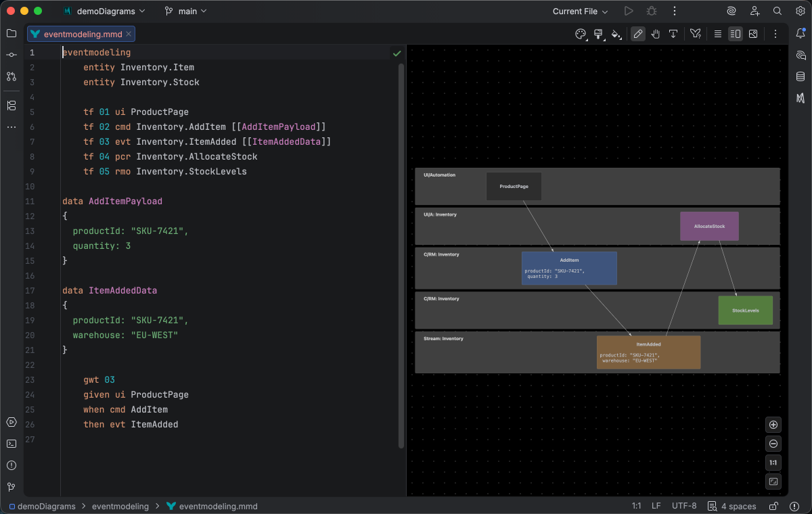Change the 4 spaces indent setting
This screenshot has height=514, width=812.
click(x=739, y=506)
